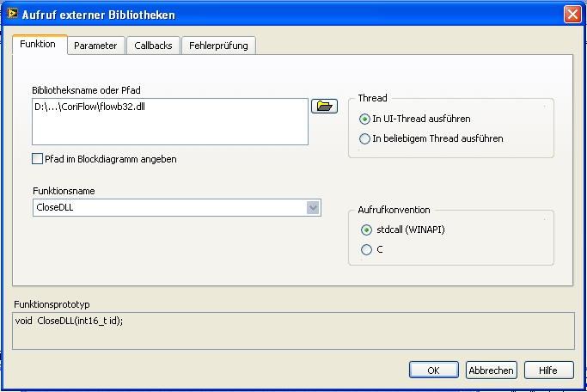Open help via Hilfe button
This screenshot has height=392, width=587.
[548, 371]
